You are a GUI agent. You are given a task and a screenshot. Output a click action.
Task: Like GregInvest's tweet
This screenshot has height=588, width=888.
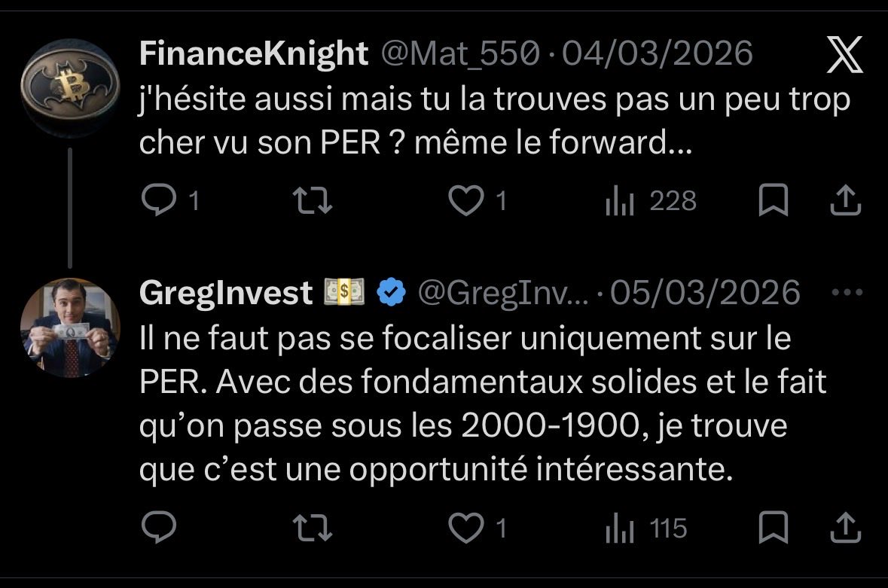pos(465,528)
